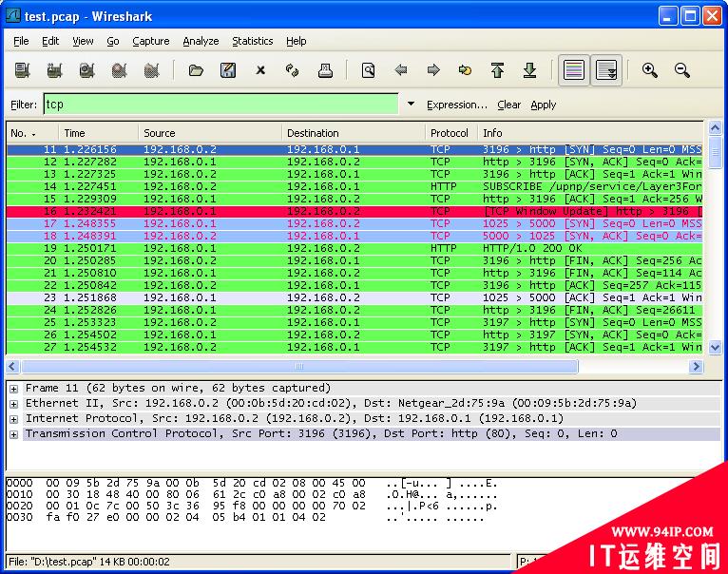Sort by Destination column header

tap(354, 133)
